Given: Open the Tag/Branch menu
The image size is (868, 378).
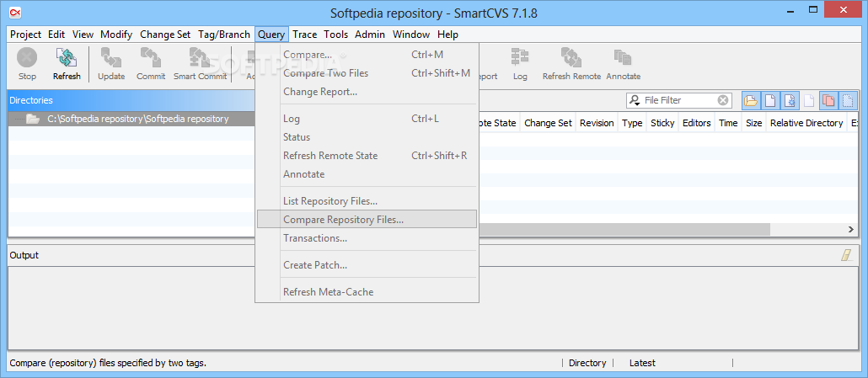Looking at the screenshot, I should (x=224, y=35).
